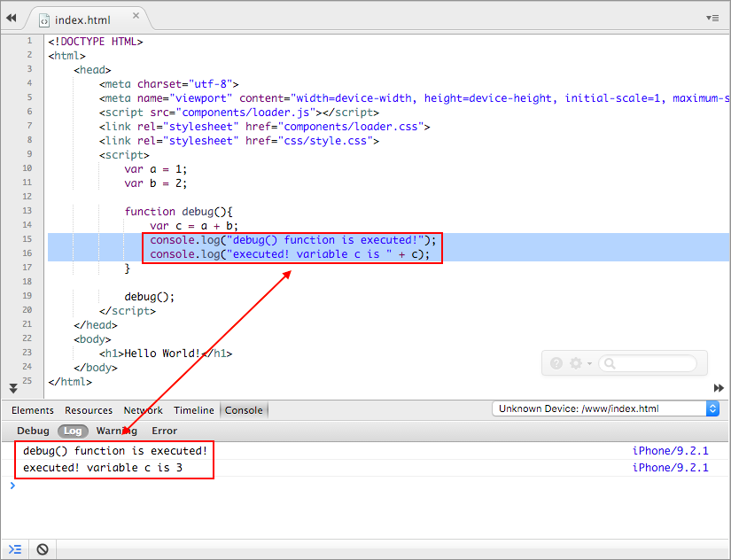Toggle the Error level filter
731x560 pixels.
pyautogui.click(x=164, y=431)
